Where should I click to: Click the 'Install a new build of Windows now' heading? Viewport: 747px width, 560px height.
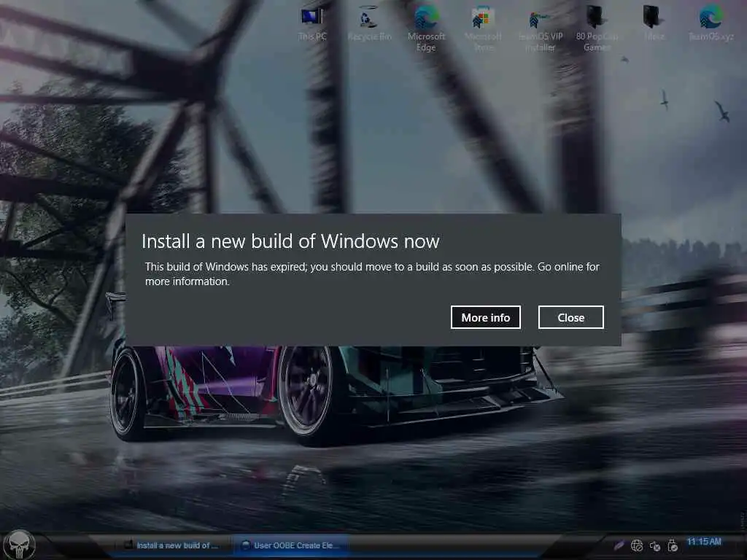tap(290, 241)
